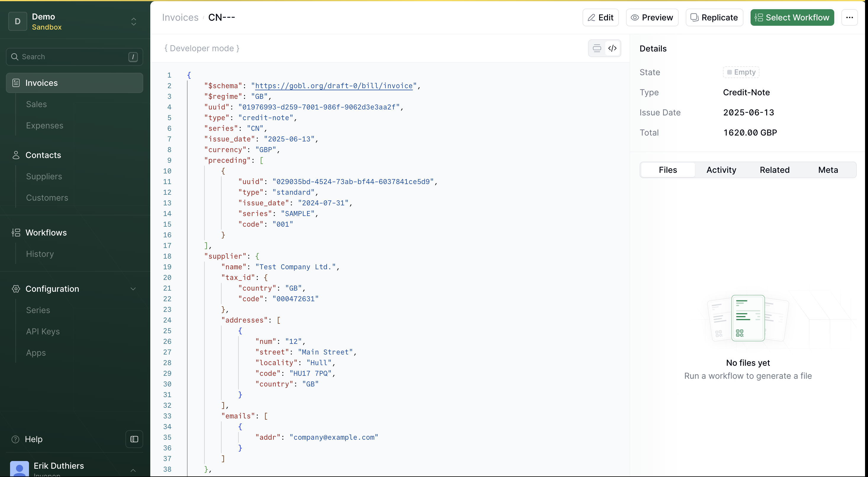Switch to formatted document view toggle

pyautogui.click(x=597, y=48)
